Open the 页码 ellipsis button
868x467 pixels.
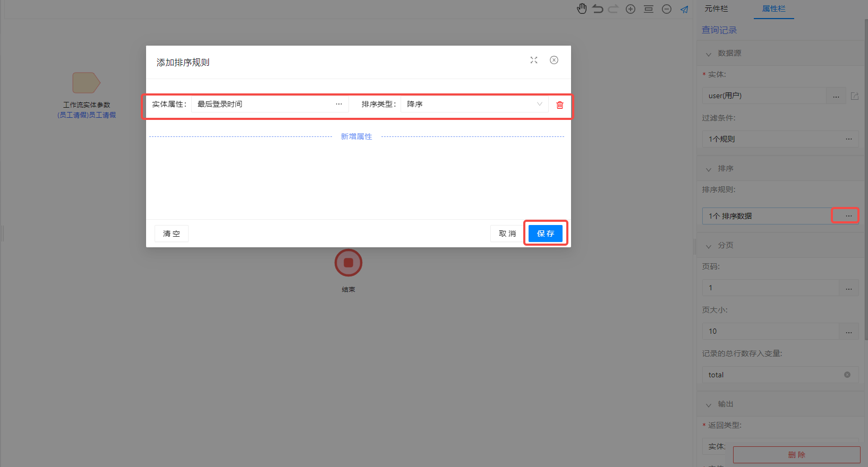click(x=849, y=288)
